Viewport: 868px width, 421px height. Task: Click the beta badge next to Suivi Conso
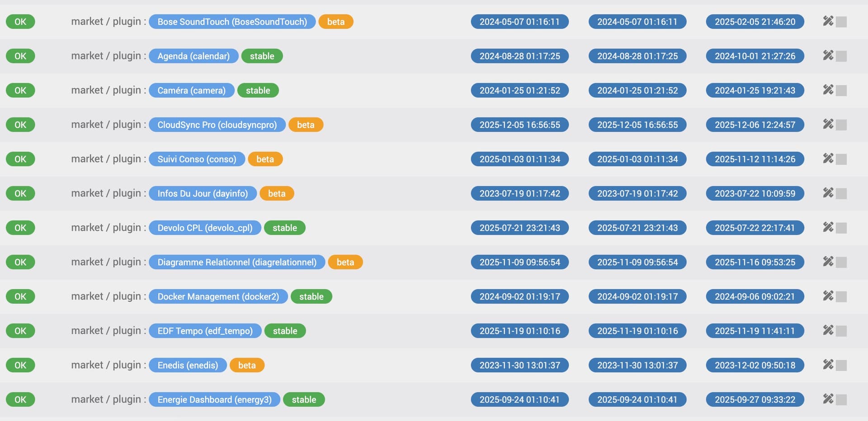click(265, 159)
